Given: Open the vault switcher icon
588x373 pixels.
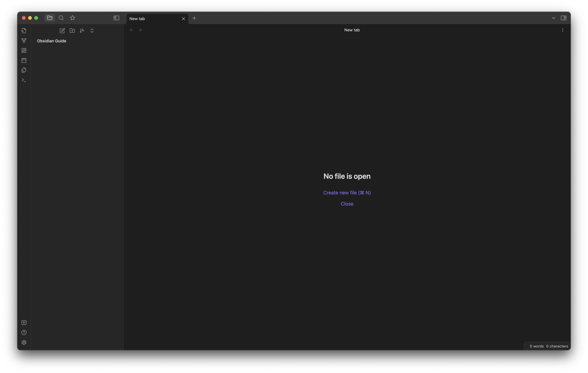Looking at the screenshot, I should 24,323.
